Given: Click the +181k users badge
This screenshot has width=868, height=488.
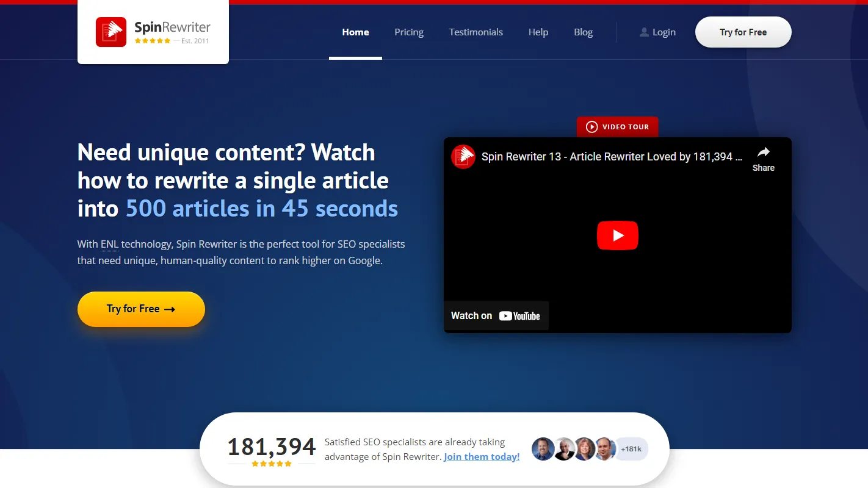Looking at the screenshot, I should [631, 449].
